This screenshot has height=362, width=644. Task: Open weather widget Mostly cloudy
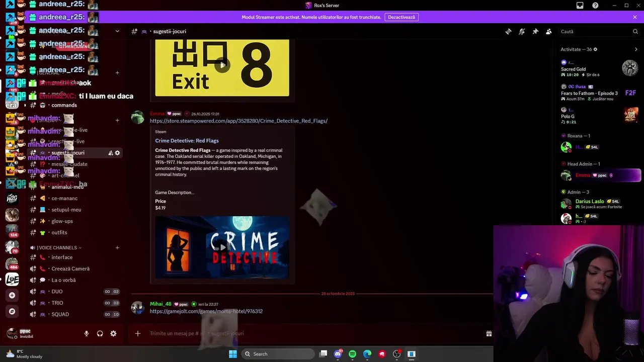[x=24, y=354]
